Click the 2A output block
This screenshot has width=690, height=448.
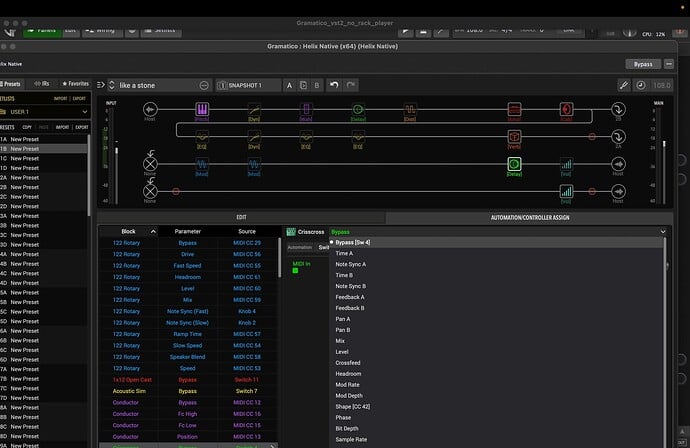point(618,136)
